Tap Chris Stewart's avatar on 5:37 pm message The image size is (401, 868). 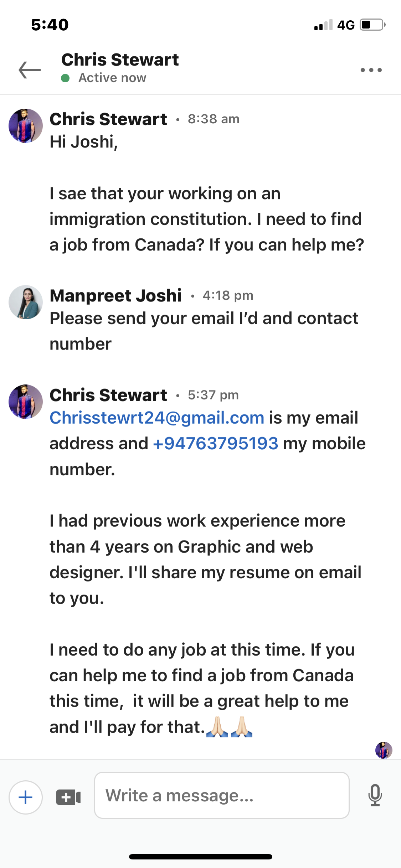coord(26,402)
